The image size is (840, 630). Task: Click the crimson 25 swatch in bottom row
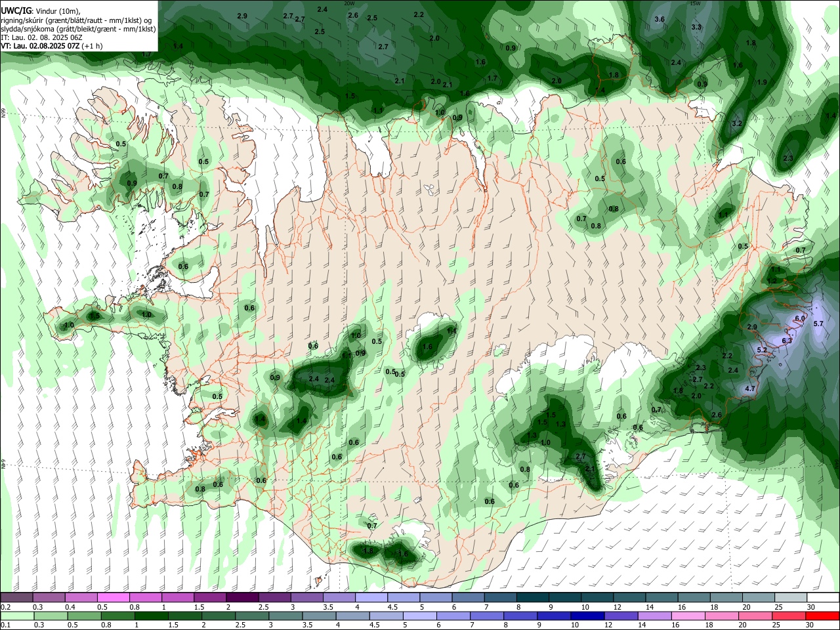(x=789, y=616)
